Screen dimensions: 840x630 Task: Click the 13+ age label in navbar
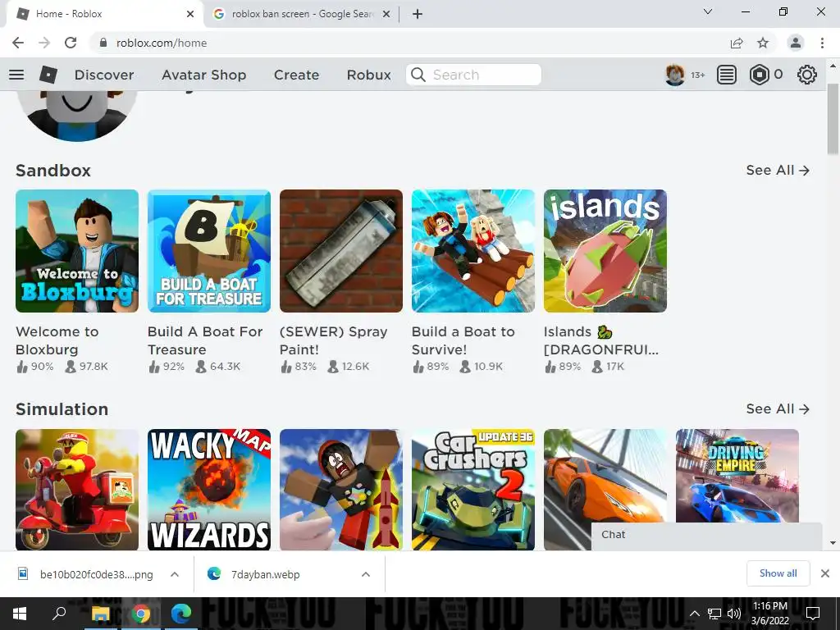point(697,75)
